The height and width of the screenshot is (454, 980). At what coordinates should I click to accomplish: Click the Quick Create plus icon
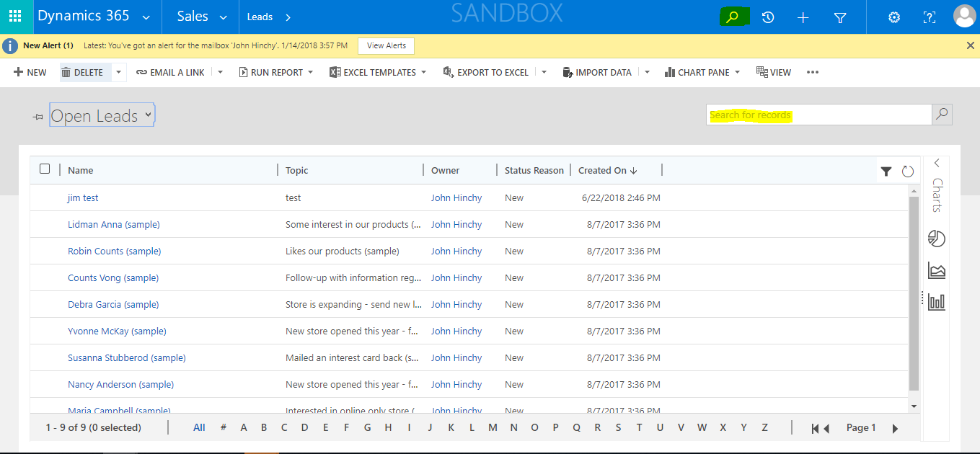click(x=803, y=16)
